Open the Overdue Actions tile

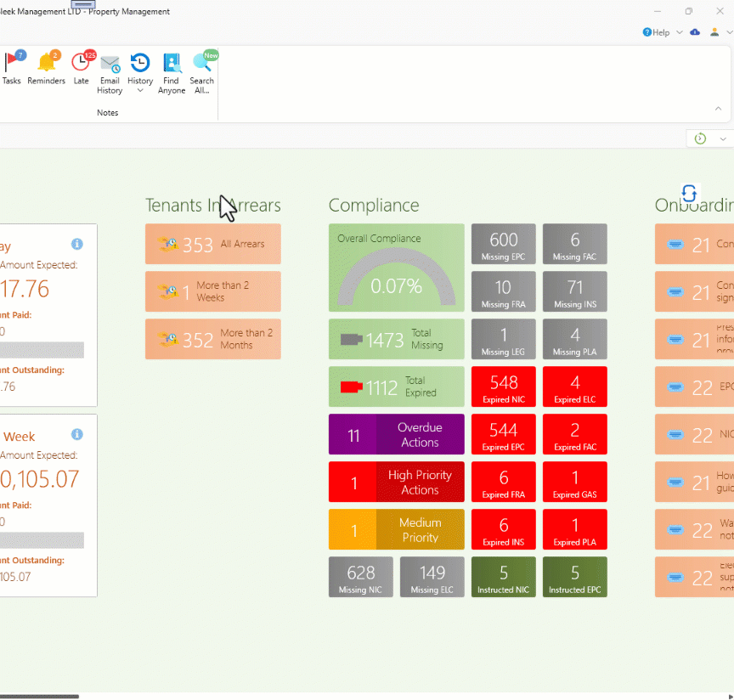tap(396, 435)
